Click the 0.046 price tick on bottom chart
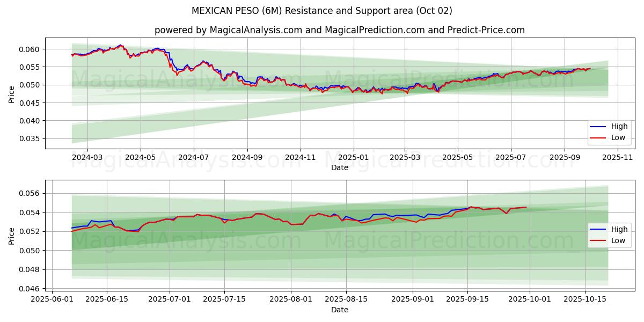 tap(30, 289)
